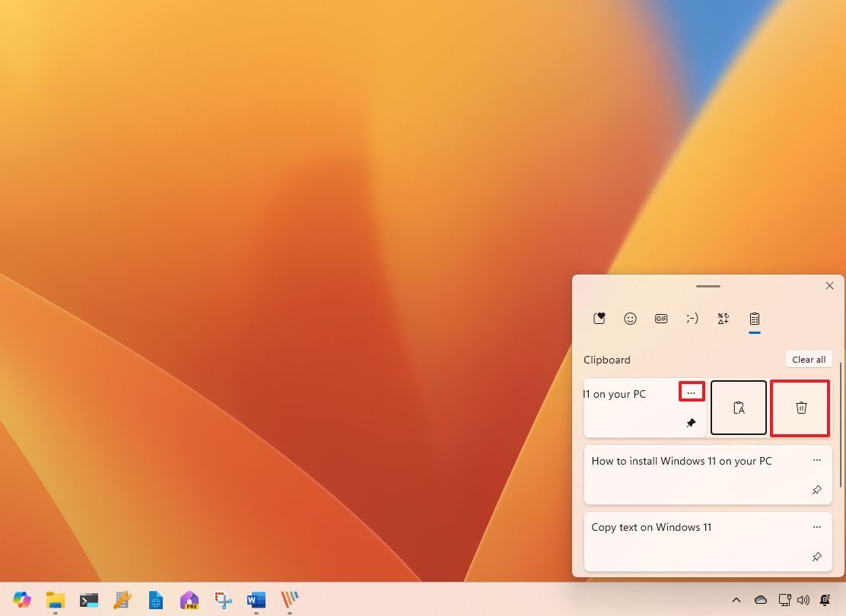Paste the first item as plain text

(738, 408)
